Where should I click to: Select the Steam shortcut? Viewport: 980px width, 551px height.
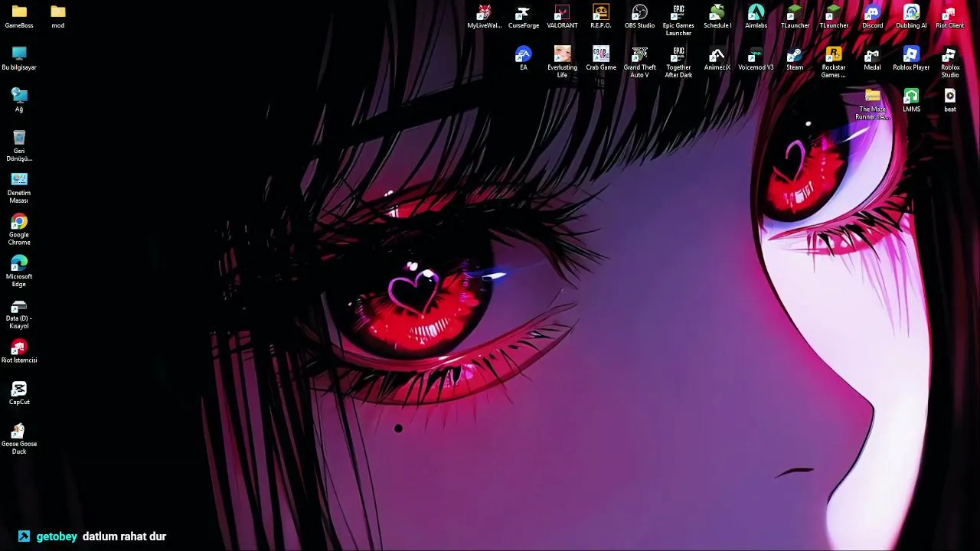pyautogui.click(x=795, y=58)
